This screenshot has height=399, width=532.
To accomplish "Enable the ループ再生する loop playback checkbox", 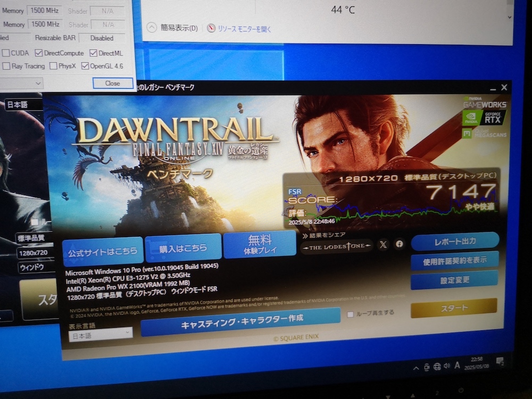I will (351, 314).
